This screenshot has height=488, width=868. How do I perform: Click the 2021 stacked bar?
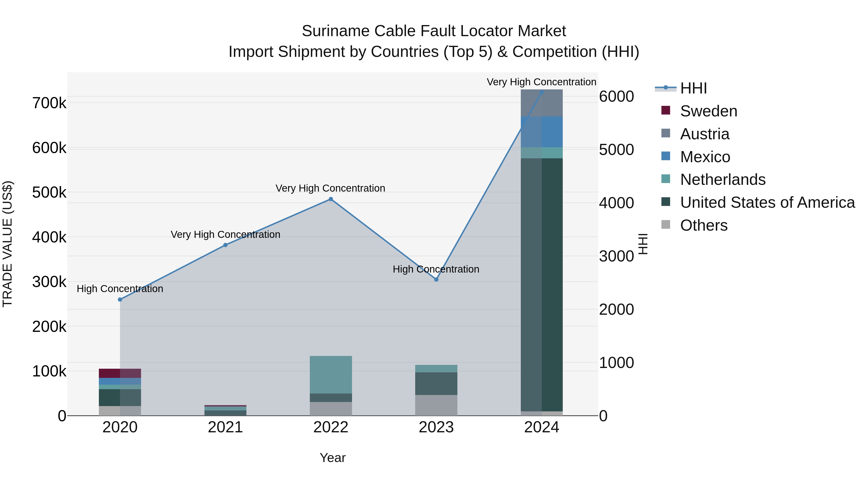point(225,410)
